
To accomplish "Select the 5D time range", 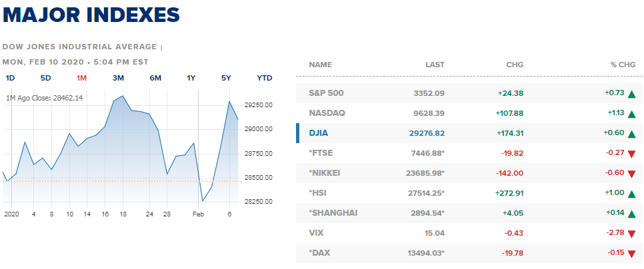I will (x=45, y=78).
